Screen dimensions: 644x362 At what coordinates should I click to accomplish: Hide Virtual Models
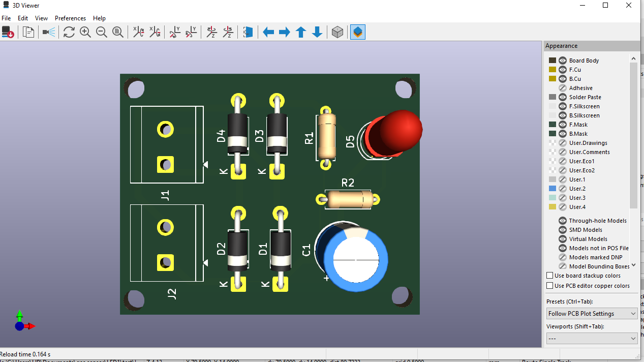click(563, 239)
